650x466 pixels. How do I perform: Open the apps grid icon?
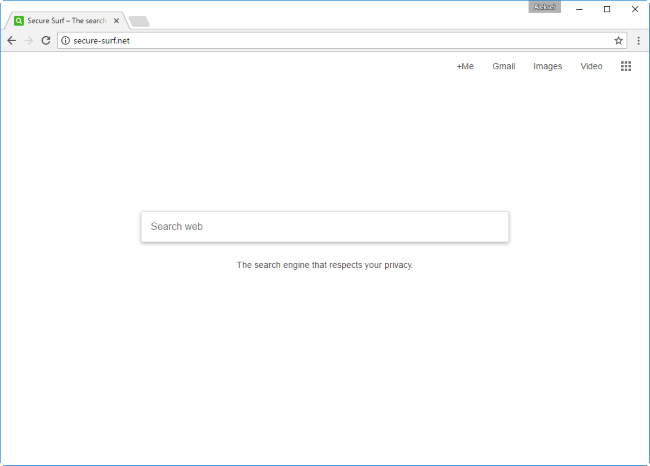(x=626, y=66)
